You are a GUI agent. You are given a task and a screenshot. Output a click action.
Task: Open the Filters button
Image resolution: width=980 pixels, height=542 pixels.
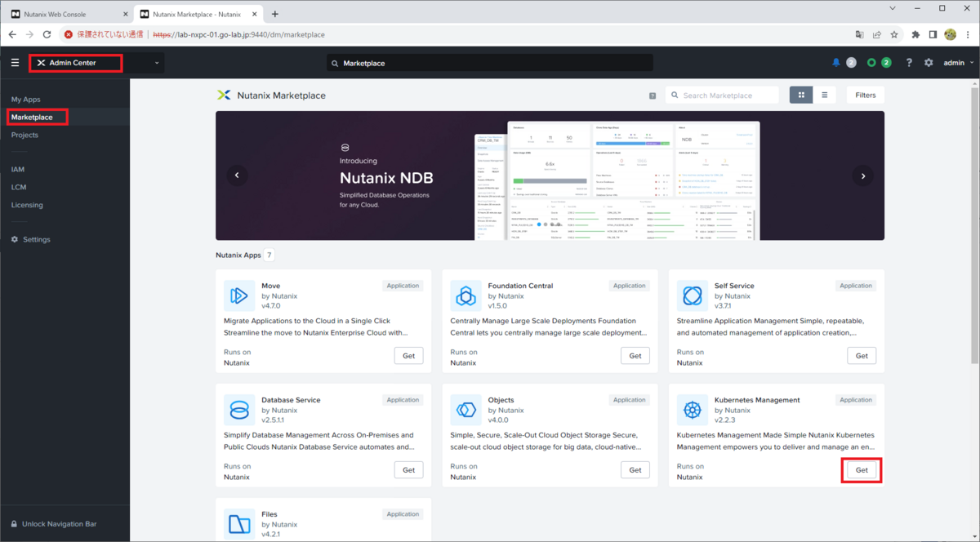point(866,96)
